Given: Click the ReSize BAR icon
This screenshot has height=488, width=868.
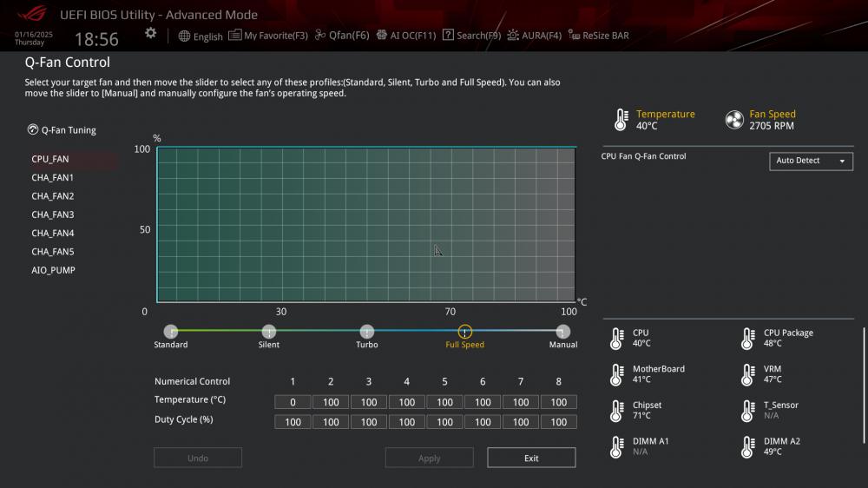Looking at the screenshot, I should point(574,35).
